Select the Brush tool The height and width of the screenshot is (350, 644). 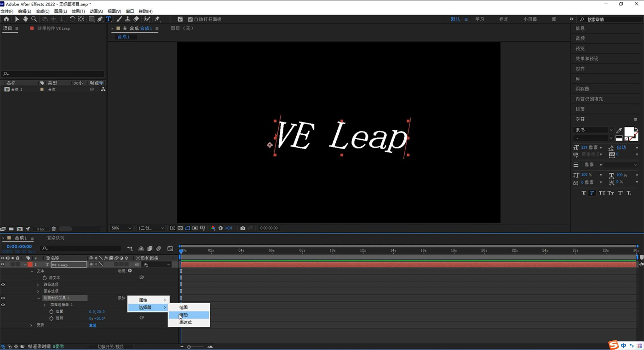119,19
